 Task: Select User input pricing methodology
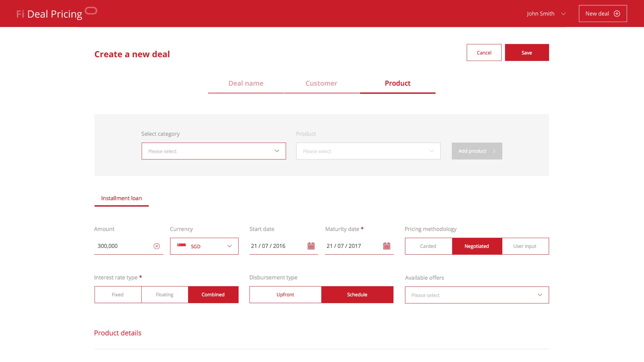pos(525,246)
